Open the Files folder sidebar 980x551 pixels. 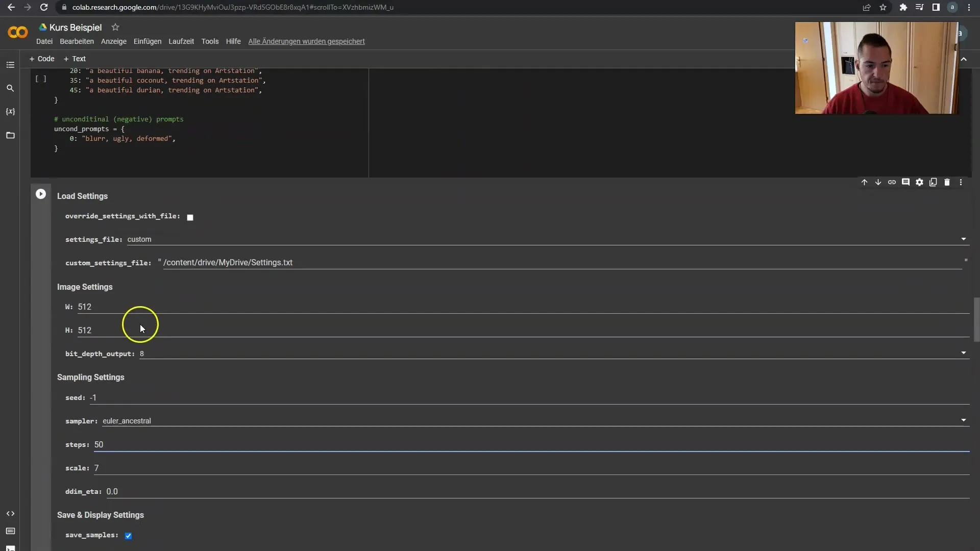point(10,135)
